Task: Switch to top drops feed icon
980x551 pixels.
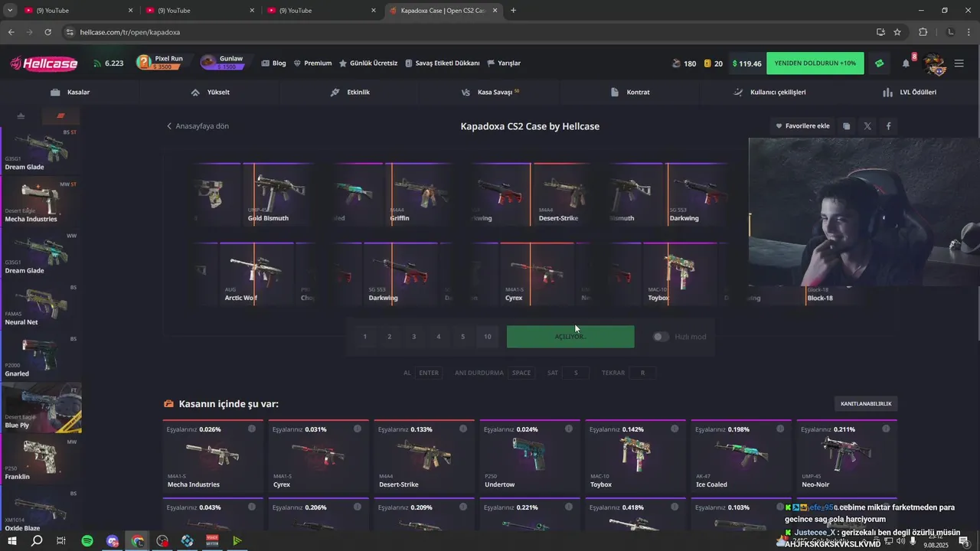Action: 21,116
